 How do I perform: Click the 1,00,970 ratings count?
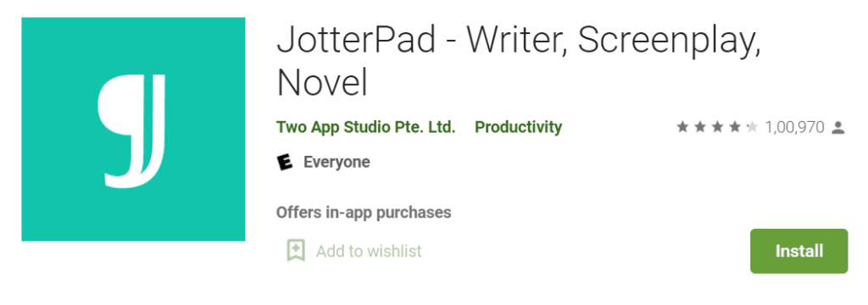coord(794,128)
